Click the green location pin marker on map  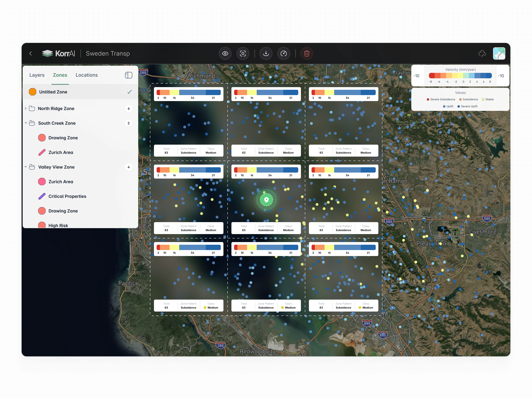point(266,199)
